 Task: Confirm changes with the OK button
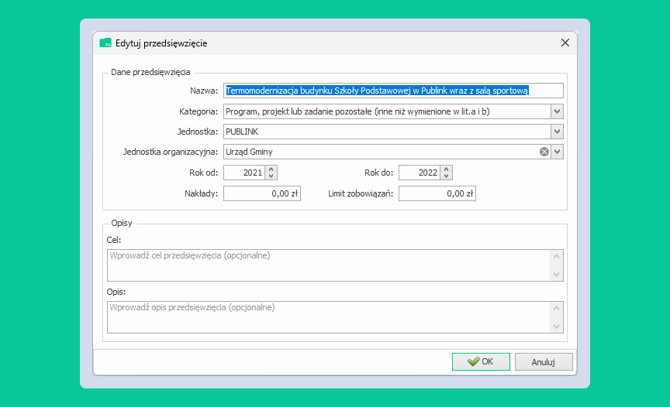(x=480, y=362)
